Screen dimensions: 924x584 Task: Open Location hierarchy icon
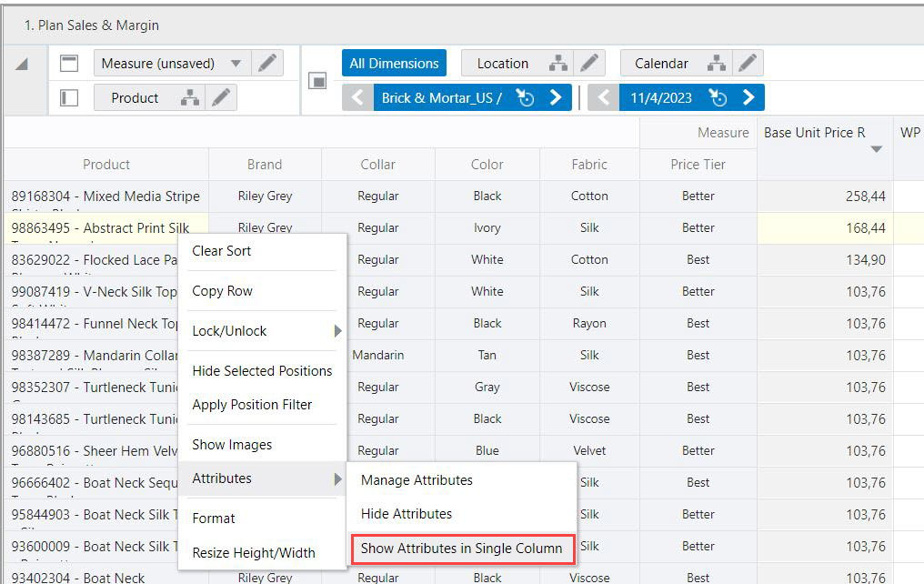point(558,63)
